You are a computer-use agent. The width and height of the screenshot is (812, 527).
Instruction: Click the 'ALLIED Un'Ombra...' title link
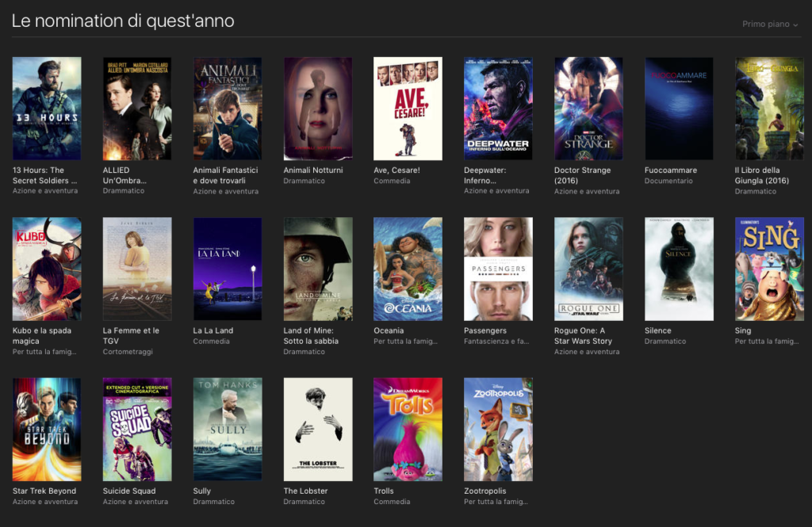click(x=124, y=175)
